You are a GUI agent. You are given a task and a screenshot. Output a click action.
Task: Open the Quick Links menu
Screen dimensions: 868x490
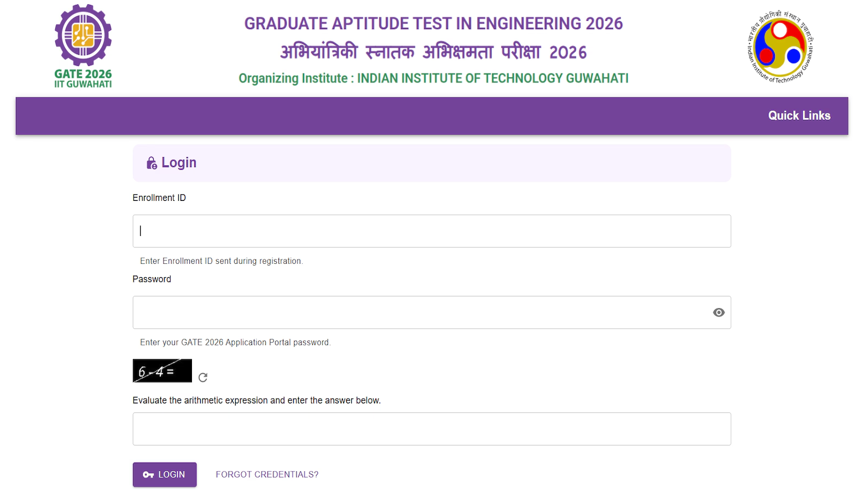click(799, 116)
